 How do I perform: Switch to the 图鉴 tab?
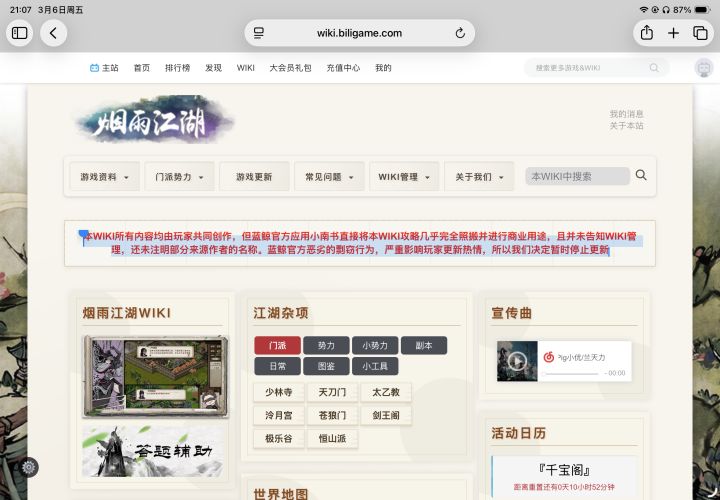tap(326, 366)
